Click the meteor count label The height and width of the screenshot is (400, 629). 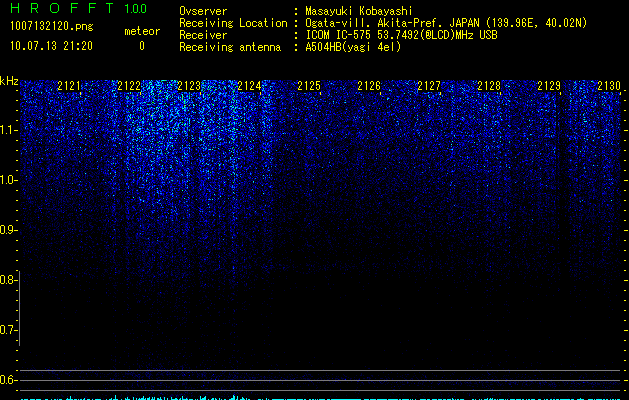tap(142, 31)
